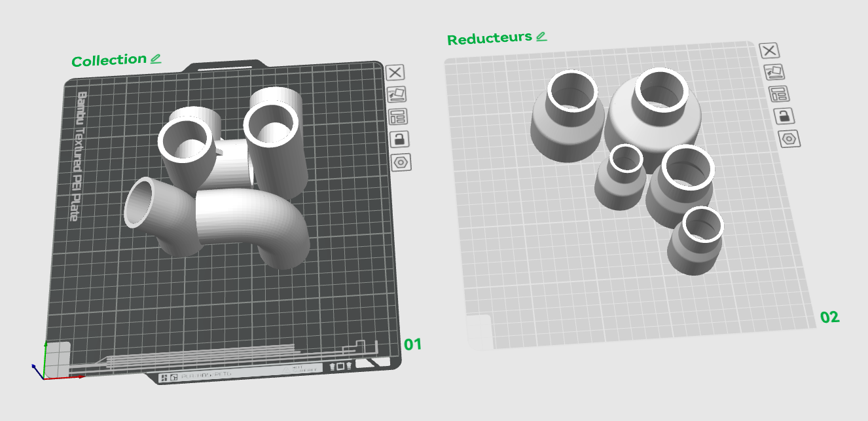Remove the Reducteurs plate with its X icon
The height and width of the screenshot is (421, 868).
(770, 50)
